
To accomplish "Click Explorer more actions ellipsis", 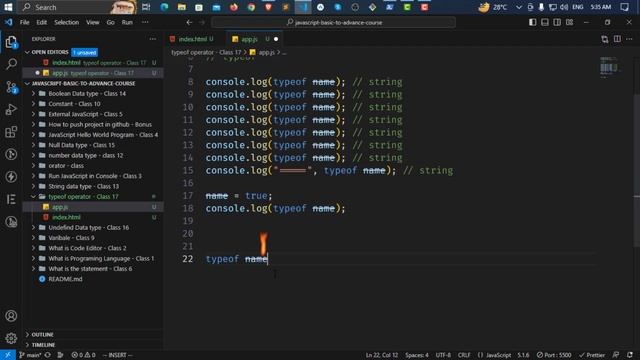I will 153,39.
